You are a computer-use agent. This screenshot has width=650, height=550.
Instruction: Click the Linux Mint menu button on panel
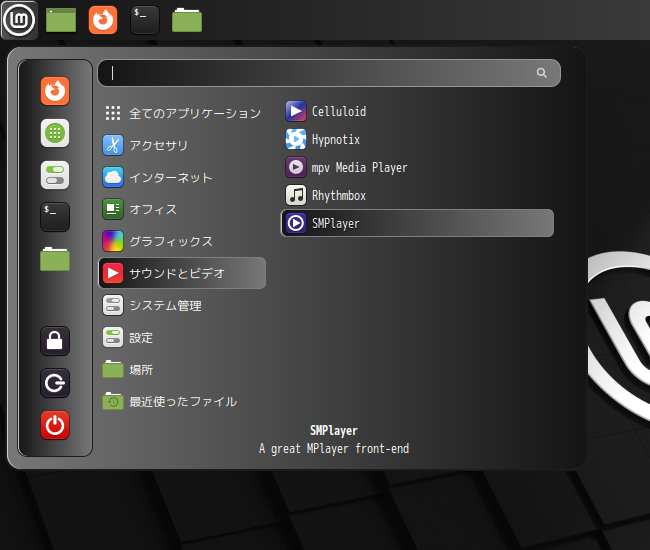point(19,20)
